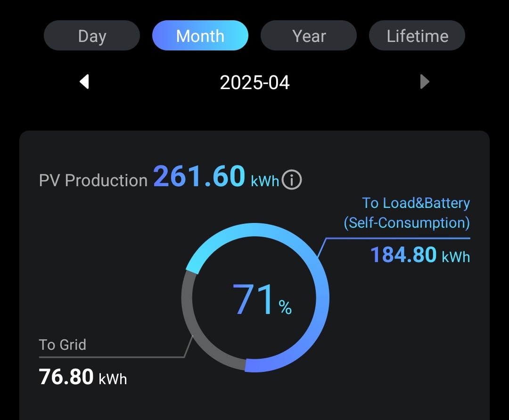Select the PV Production 261.60 kWh value
Viewport: 509px width, 420px height.
(x=216, y=177)
